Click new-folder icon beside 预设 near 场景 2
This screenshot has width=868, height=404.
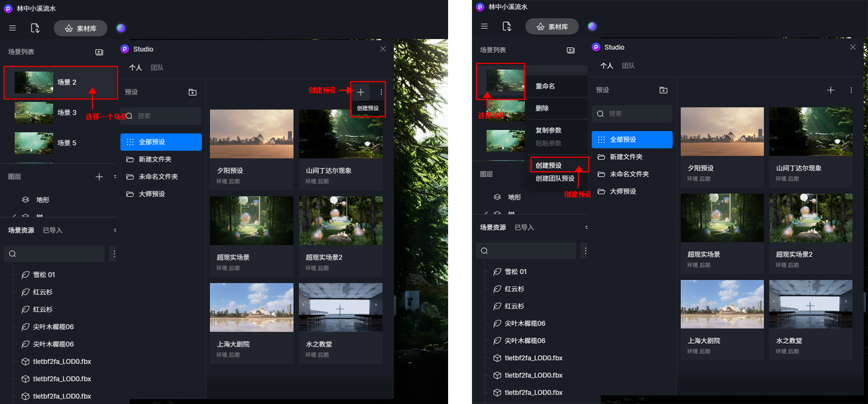tap(193, 92)
